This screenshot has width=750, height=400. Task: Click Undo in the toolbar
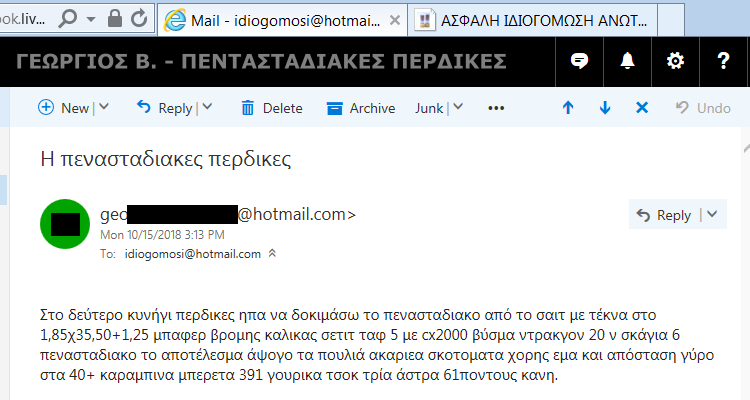pos(703,108)
